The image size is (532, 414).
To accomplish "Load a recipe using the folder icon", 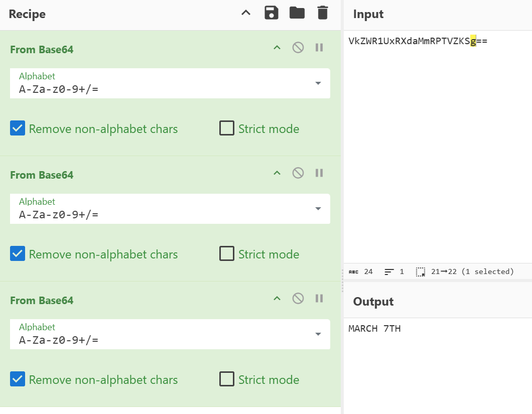I will coord(297,13).
